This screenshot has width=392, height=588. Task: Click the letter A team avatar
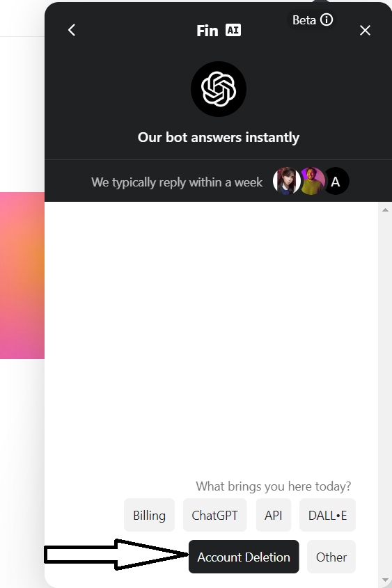[x=336, y=182]
